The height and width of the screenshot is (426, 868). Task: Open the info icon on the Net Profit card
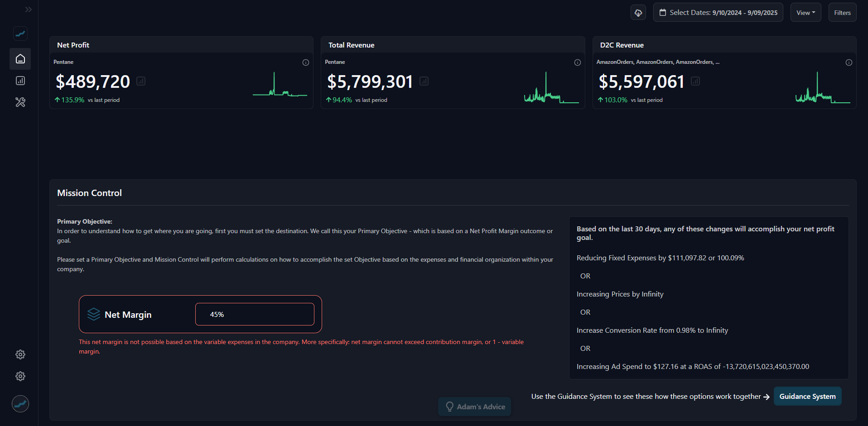pos(306,62)
